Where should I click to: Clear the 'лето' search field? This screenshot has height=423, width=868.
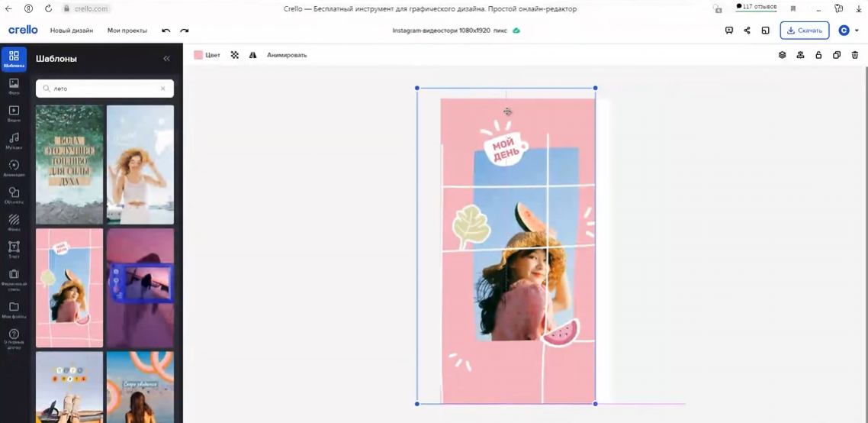click(162, 88)
